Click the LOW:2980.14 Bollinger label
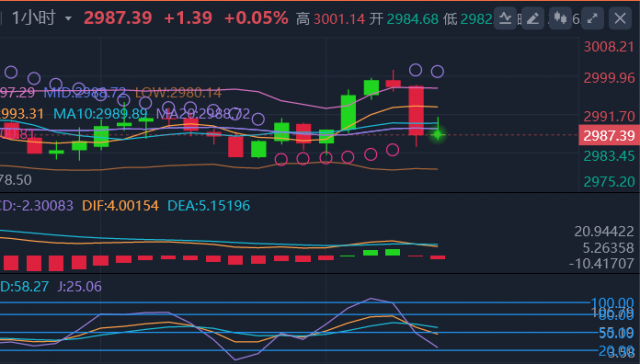640x364 pixels. [x=178, y=93]
